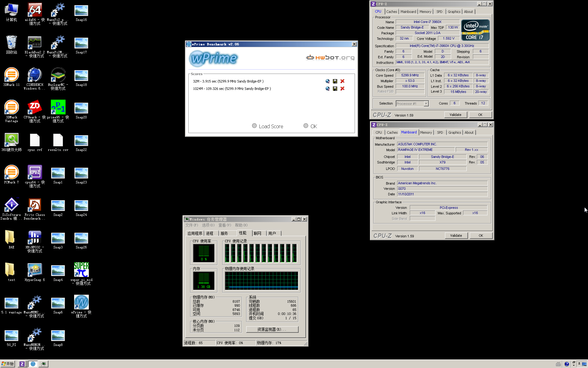This screenshot has width=588, height=368.
Task: Launch wPrime desktop shortcut
Action: 81,306
